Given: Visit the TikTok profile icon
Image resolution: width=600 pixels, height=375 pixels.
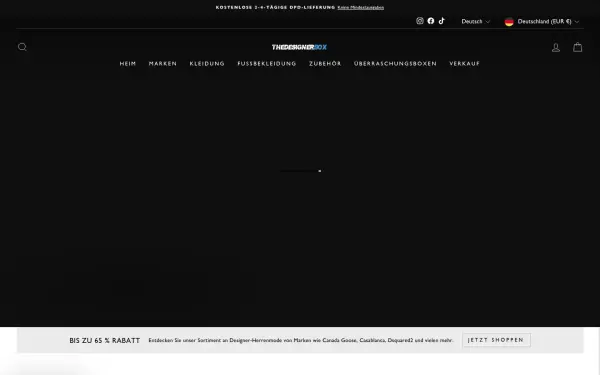Looking at the screenshot, I should pyautogui.click(x=442, y=21).
